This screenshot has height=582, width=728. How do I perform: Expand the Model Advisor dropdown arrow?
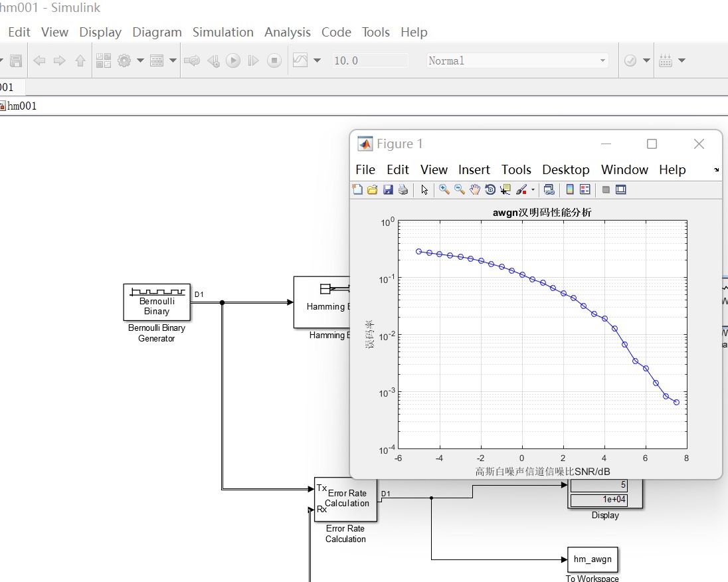click(x=646, y=60)
